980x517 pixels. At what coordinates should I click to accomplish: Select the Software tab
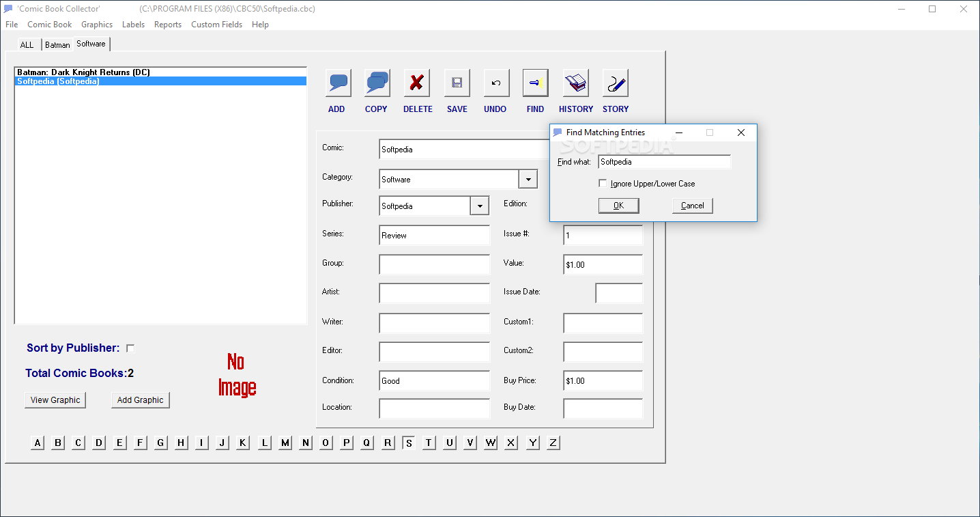(x=91, y=44)
